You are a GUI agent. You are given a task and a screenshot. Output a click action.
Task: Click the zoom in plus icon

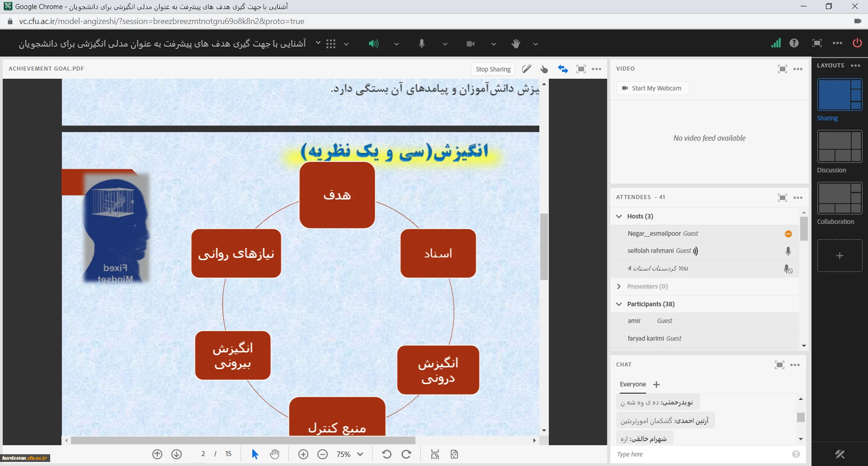[x=303, y=454]
